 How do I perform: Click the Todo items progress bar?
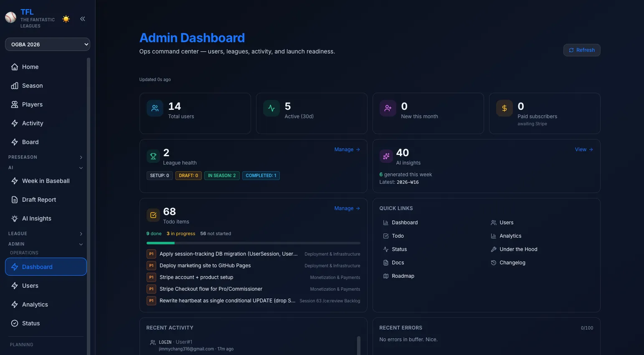[253, 243]
